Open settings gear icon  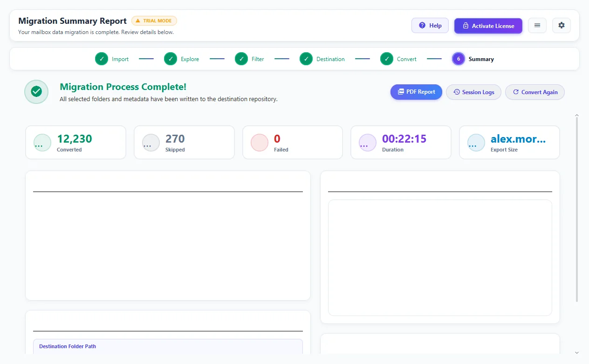click(x=561, y=26)
